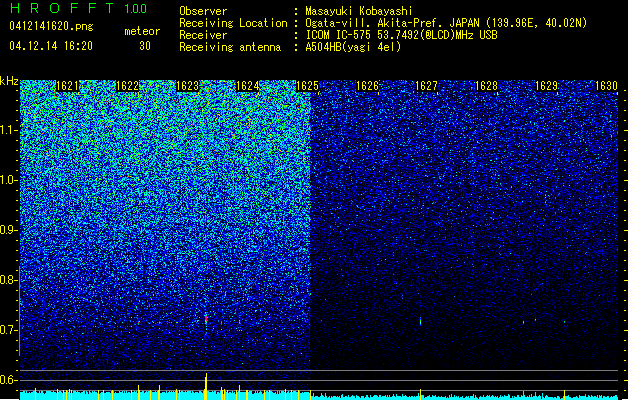Click the meteor label
629x400 pixels.
coord(142,31)
